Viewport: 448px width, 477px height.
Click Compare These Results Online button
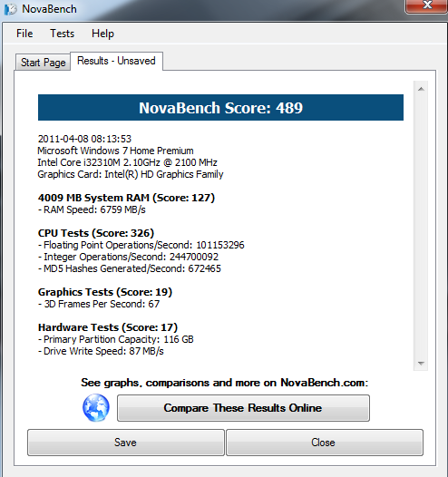(x=243, y=408)
